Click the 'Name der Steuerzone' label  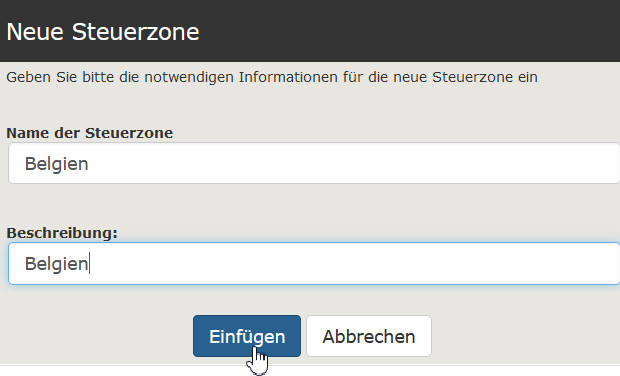(90, 133)
